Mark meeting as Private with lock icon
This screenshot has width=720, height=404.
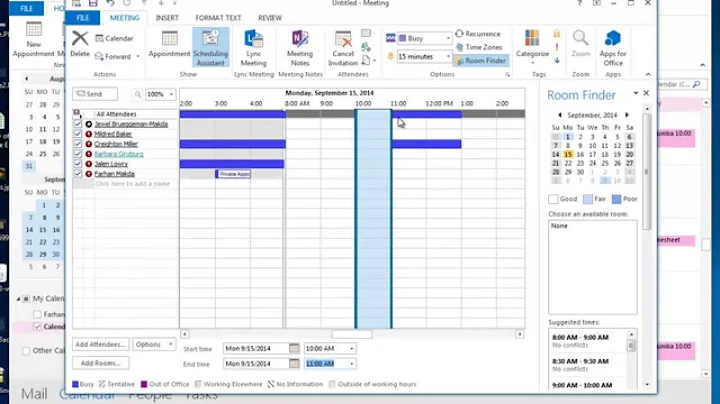[x=557, y=34]
